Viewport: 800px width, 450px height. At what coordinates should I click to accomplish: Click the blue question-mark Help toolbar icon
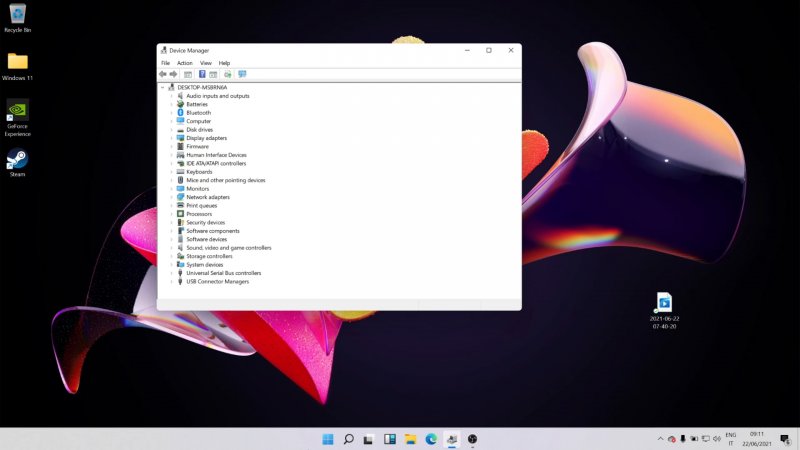[x=202, y=74]
